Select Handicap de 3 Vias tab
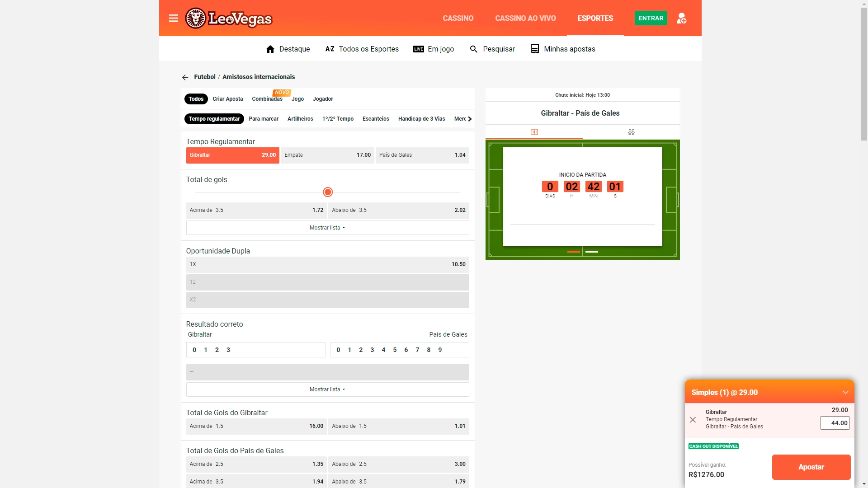Screen dimensions: 868x488 [x=421, y=119]
